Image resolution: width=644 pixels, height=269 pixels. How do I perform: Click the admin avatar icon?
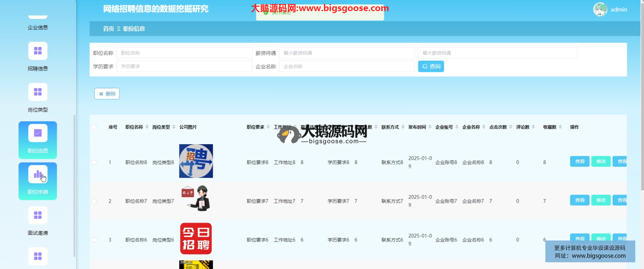tap(600, 9)
